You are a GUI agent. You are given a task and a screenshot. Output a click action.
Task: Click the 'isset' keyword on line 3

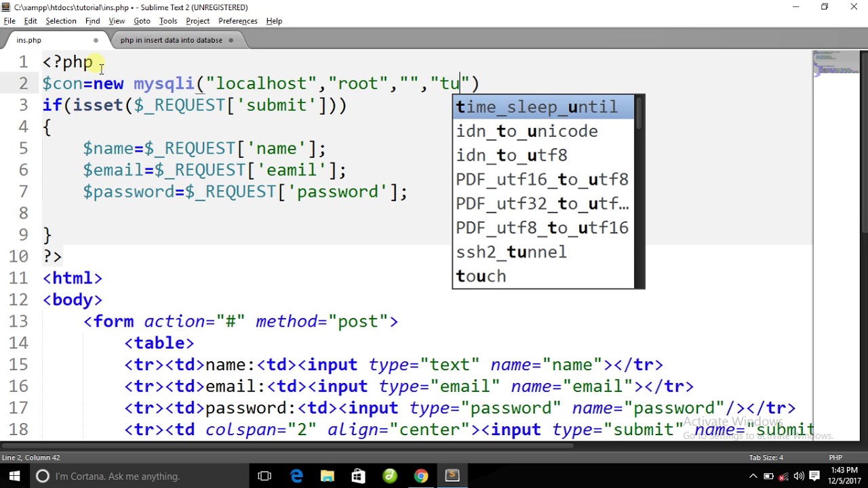click(98, 105)
